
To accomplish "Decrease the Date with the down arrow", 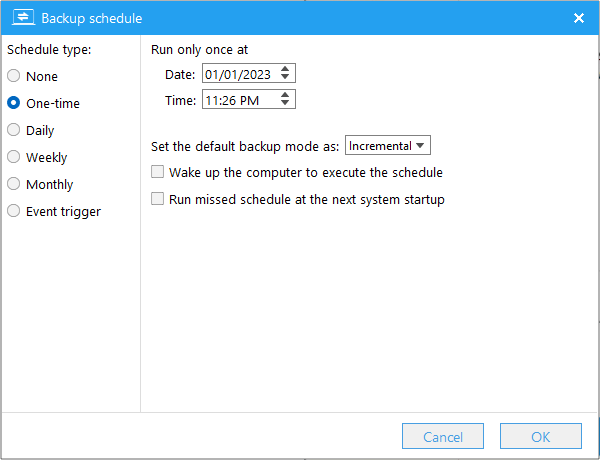I will click(286, 78).
